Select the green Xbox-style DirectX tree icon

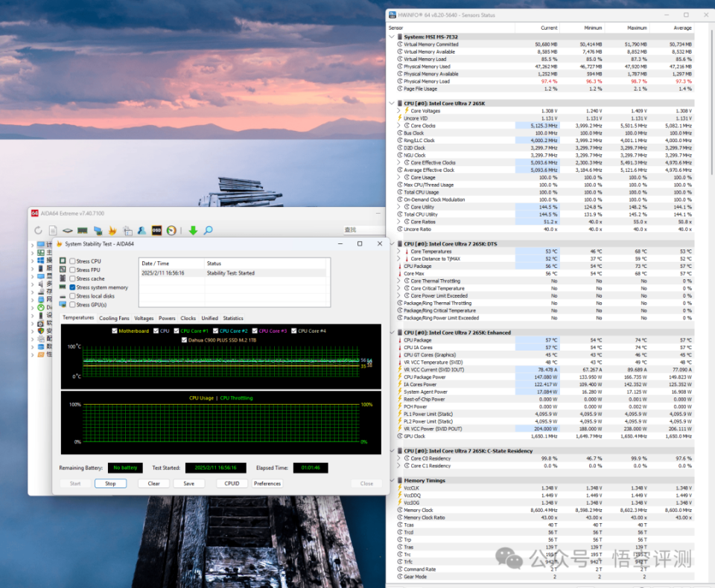coord(40,307)
